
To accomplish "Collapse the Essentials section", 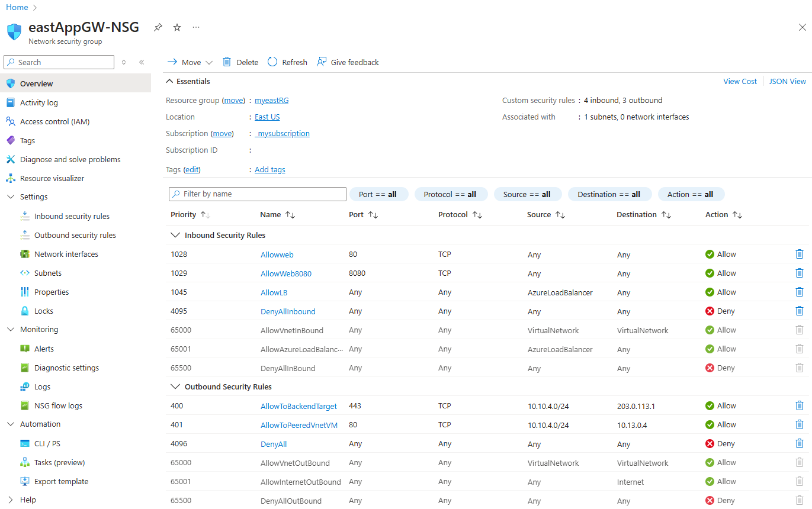I will point(170,82).
